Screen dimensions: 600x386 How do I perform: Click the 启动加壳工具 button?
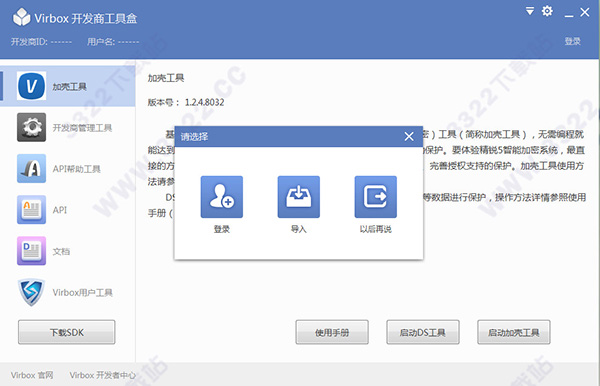tap(514, 332)
